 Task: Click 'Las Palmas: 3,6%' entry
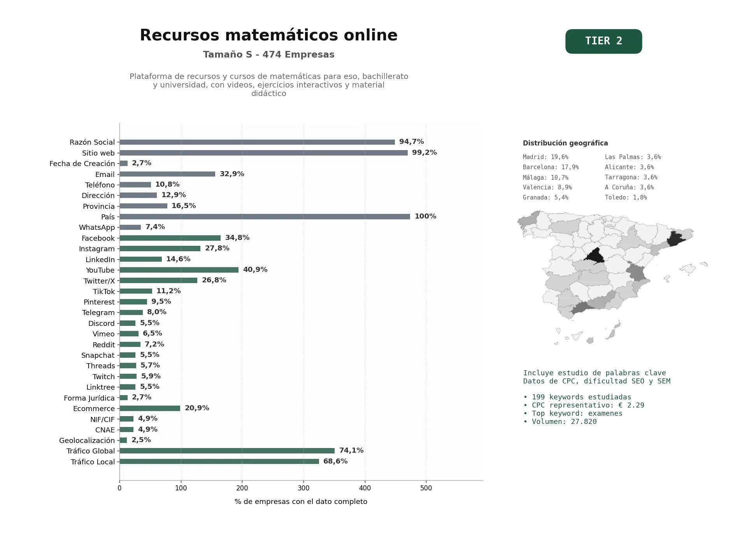coord(633,157)
